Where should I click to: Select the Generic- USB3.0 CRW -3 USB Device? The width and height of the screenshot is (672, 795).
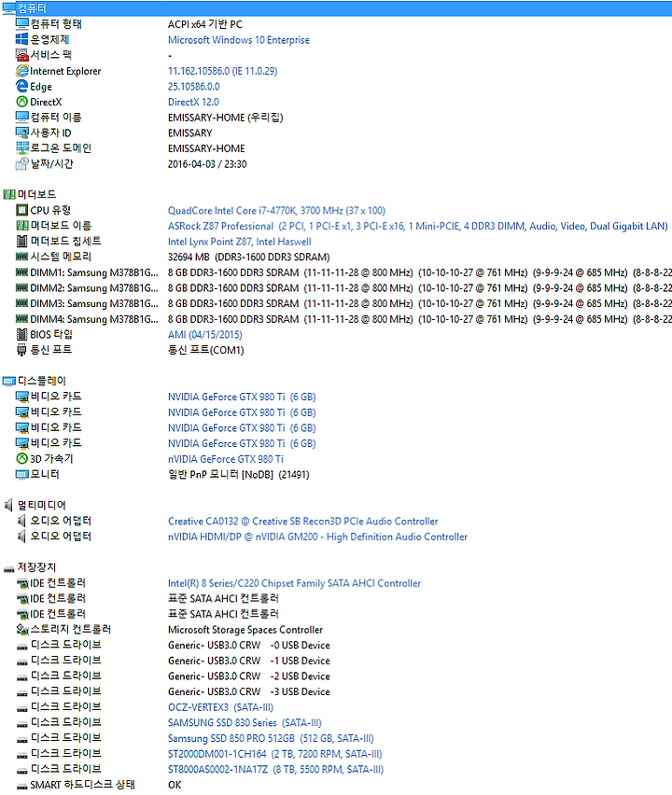click(248, 692)
